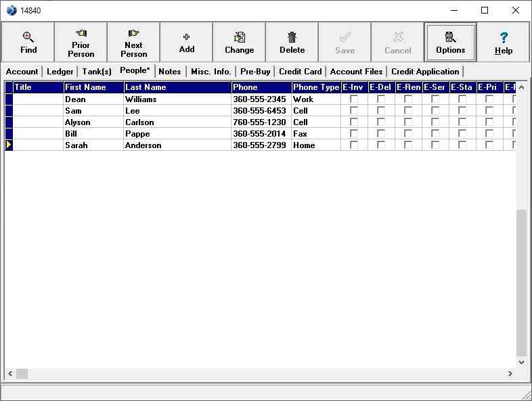Add a new person record

tap(187, 43)
